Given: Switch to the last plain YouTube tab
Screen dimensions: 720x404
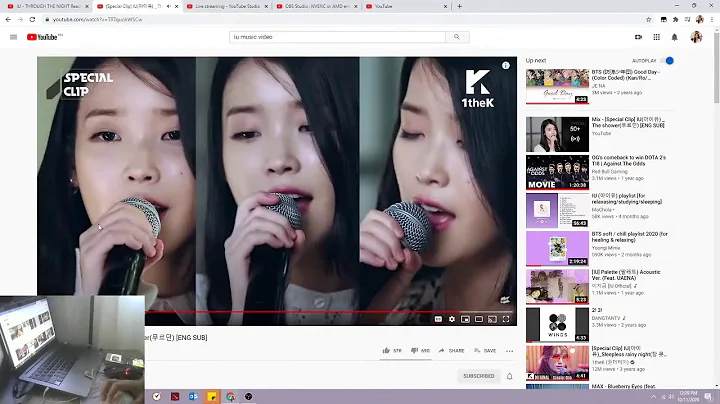Looking at the screenshot, I should [406, 6].
